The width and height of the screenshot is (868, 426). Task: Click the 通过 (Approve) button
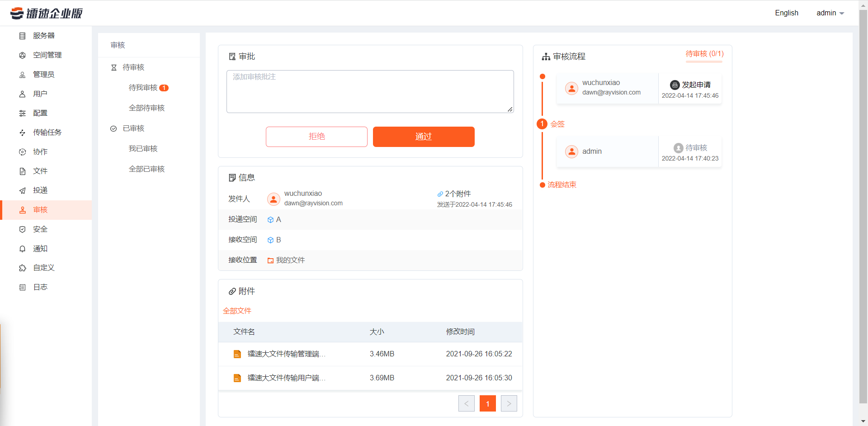coord(423,137)
